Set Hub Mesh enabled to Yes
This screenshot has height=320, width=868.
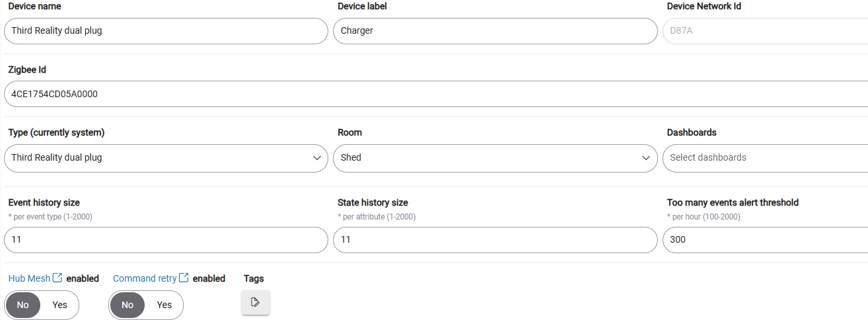(x=60, y=305)
